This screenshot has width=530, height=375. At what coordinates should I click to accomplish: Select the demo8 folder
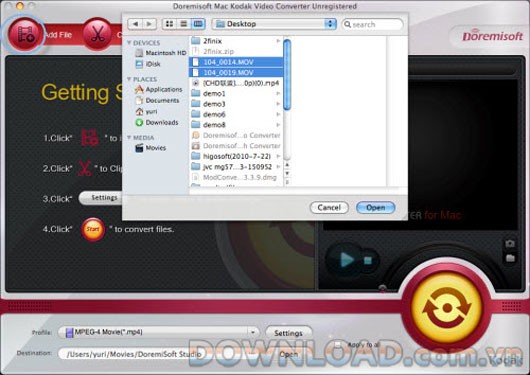coord(236,125)
